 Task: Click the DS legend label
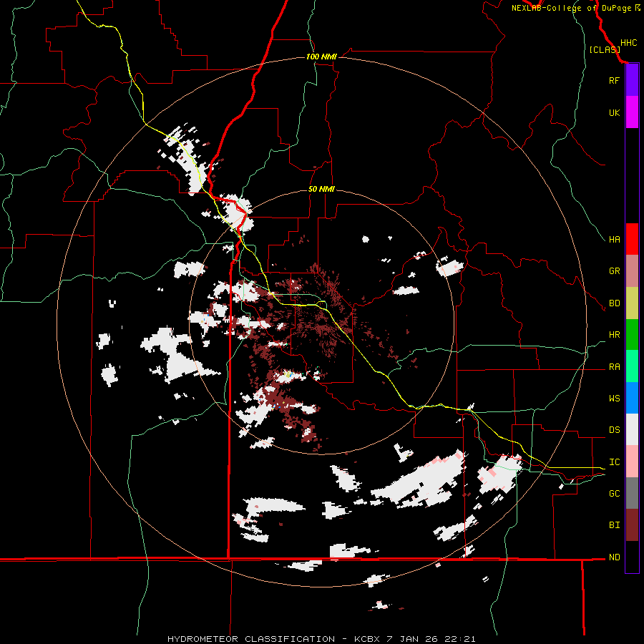(x=614, y=430)
